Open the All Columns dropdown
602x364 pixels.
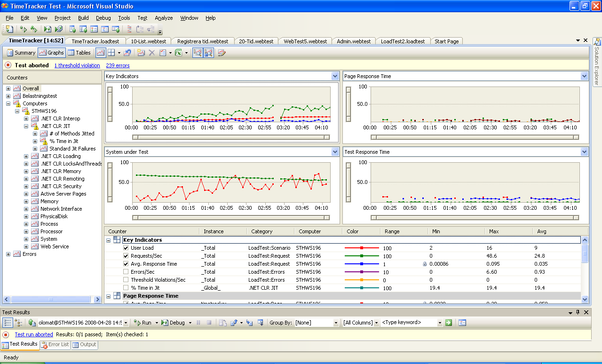[x=361, y=323]
